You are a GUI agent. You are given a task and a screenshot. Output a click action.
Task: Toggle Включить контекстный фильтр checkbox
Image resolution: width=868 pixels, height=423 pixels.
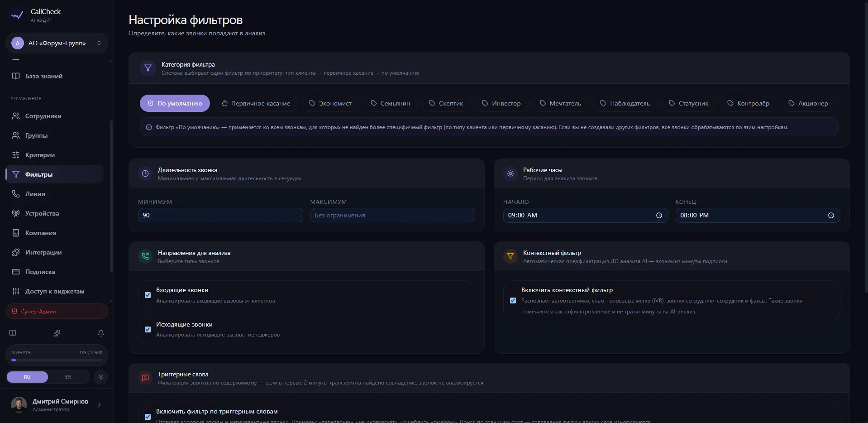pos(513,301)
